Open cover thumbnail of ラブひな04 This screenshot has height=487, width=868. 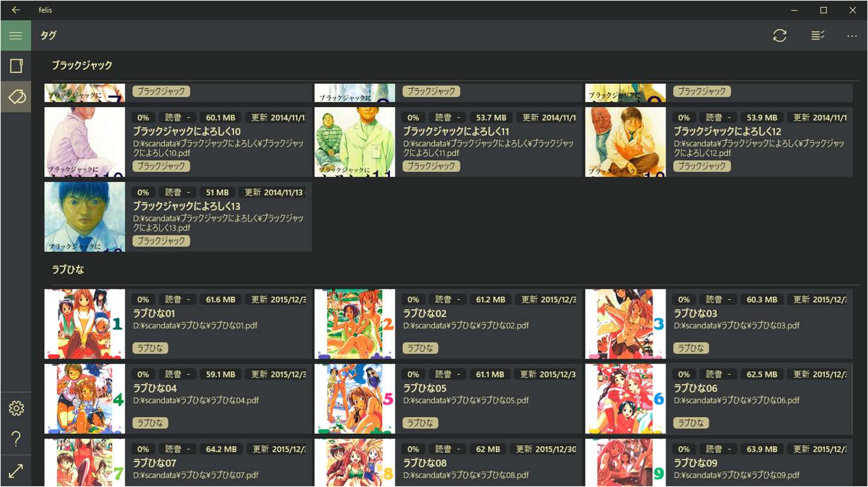pos(84,399)
